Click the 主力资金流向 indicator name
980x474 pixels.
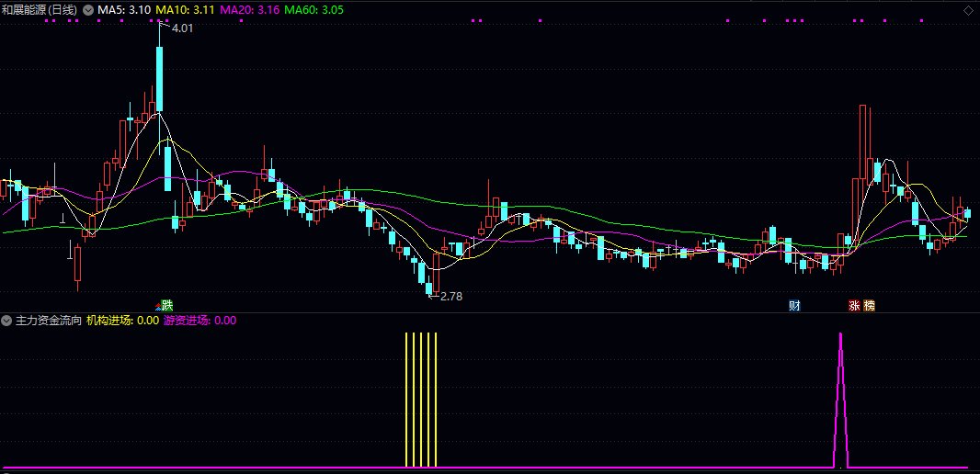click(x=48, y=321)
